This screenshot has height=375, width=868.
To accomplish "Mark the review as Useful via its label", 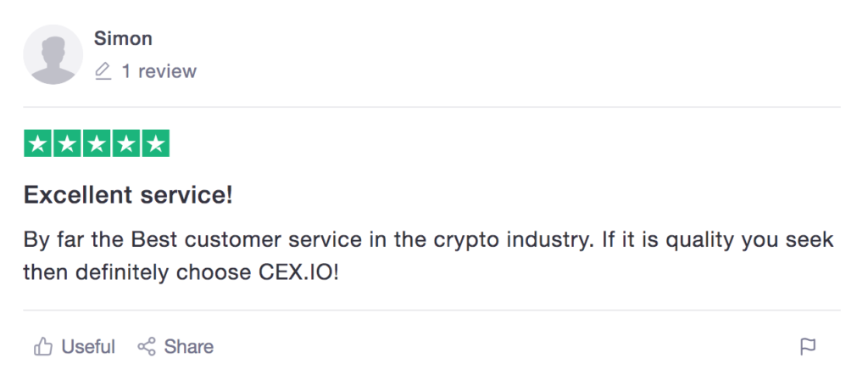I will [x=88, y=347].
